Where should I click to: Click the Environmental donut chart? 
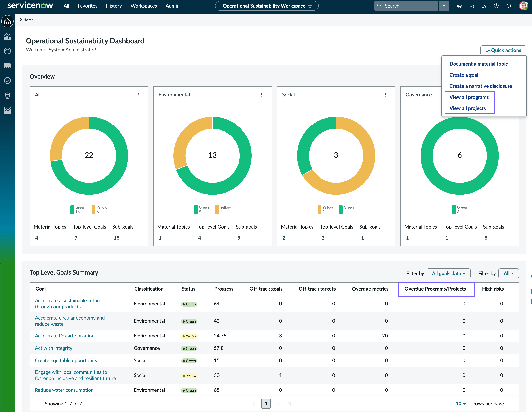[x=212, y=156]
